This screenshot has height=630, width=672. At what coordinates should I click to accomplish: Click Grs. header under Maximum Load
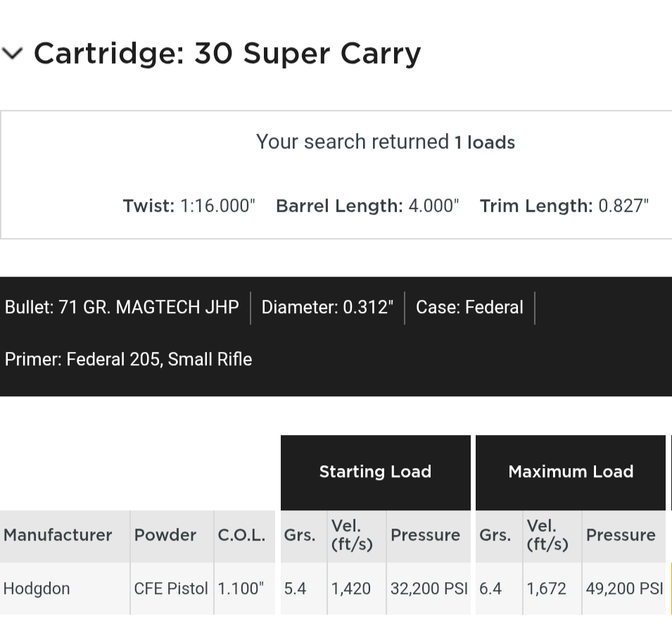(499, 536)
